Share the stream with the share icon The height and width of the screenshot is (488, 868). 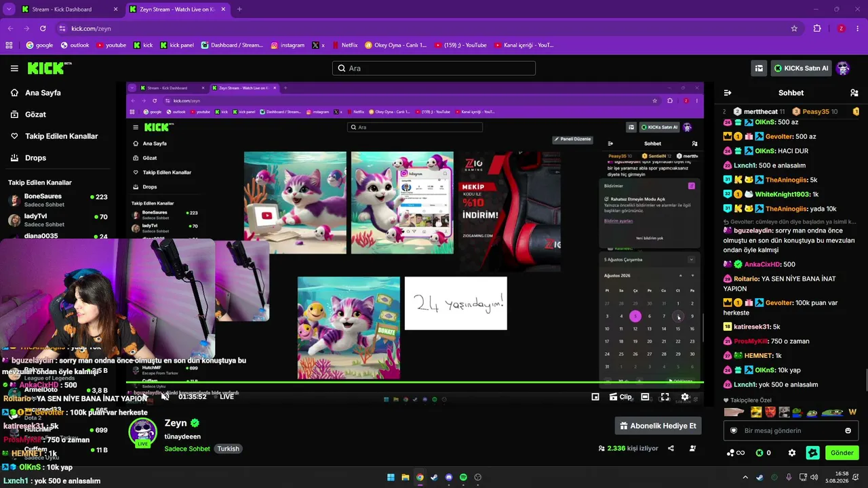tap(671, 449)
